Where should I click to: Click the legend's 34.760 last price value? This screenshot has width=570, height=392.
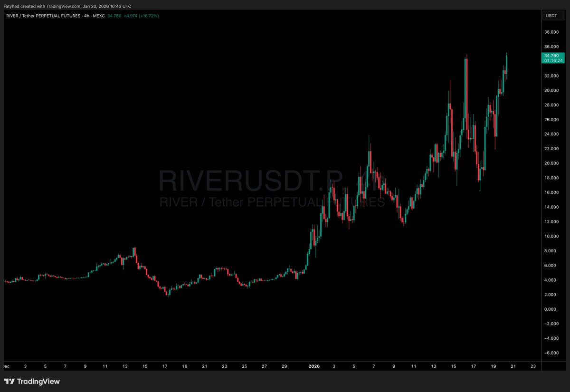(114, 16)
